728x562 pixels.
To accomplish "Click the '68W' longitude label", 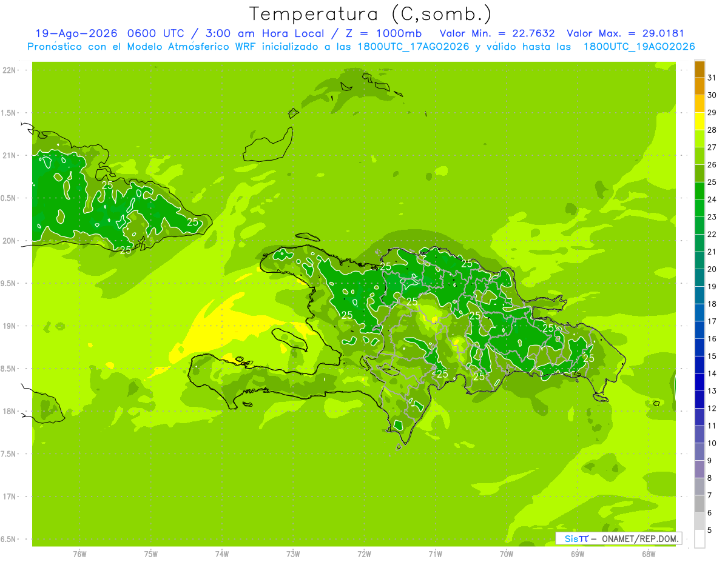I will pyautogui.click(x=649, y=554).
